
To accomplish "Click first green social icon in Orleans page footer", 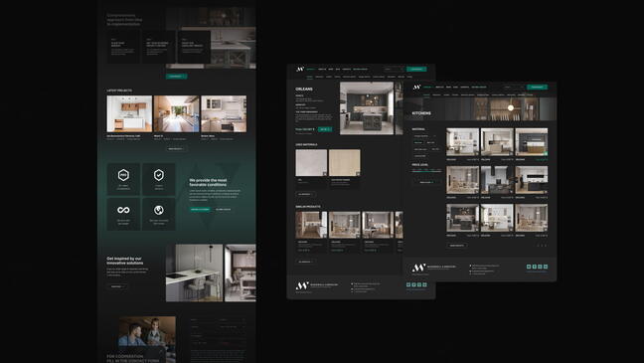I will tap(408, 284).
